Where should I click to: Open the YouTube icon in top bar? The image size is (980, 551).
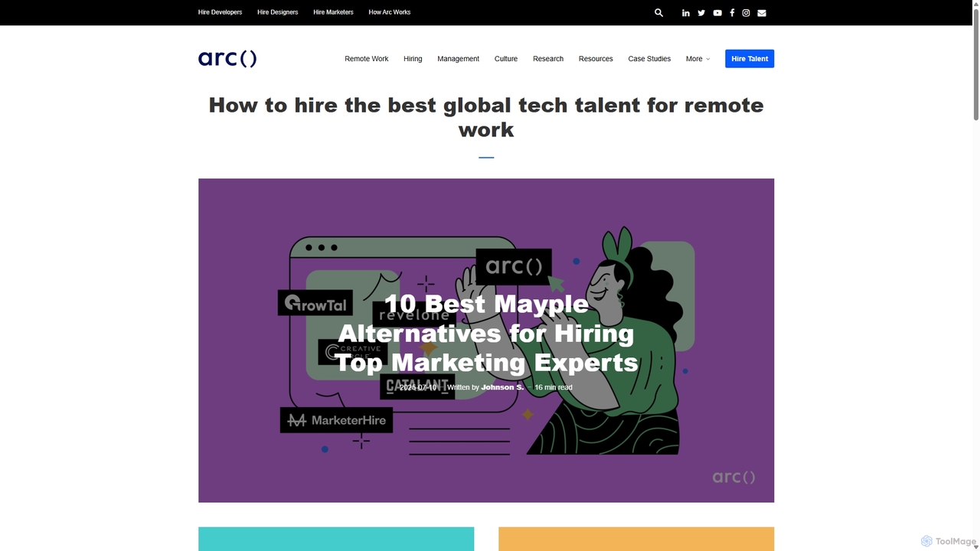pyautogui.click(x=717, y=13)
